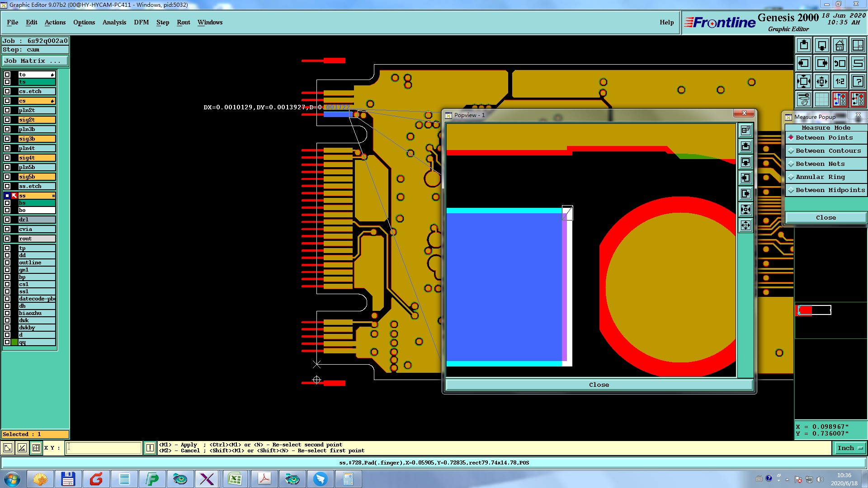Image resolution: width=868 pixels, height=488 pixels.
Task: Click Close button in Popview window
Action: tap(599, 385)
